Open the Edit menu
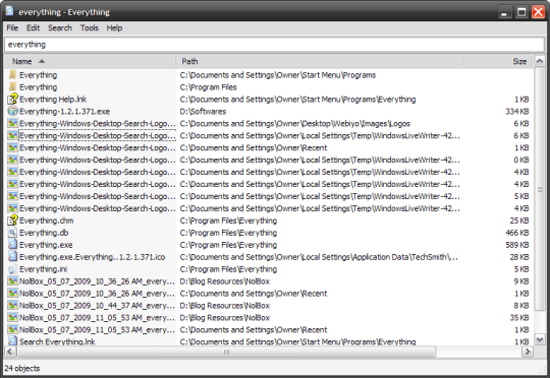 pos(33,28)
